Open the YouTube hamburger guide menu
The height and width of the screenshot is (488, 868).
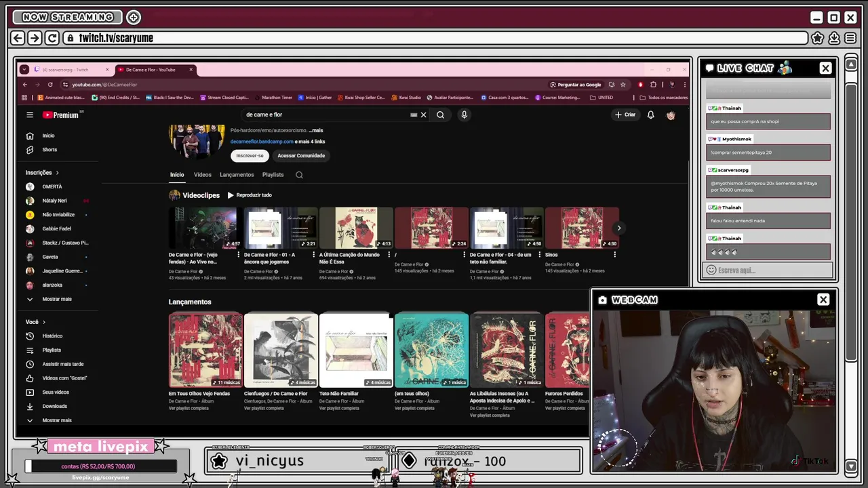click(x=30, y=115)
